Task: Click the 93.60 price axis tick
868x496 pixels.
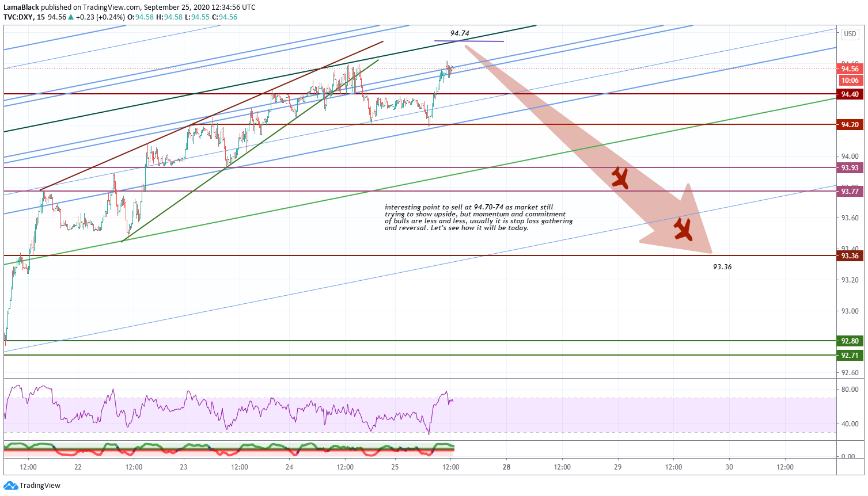Action: click(x=850, y=218)
